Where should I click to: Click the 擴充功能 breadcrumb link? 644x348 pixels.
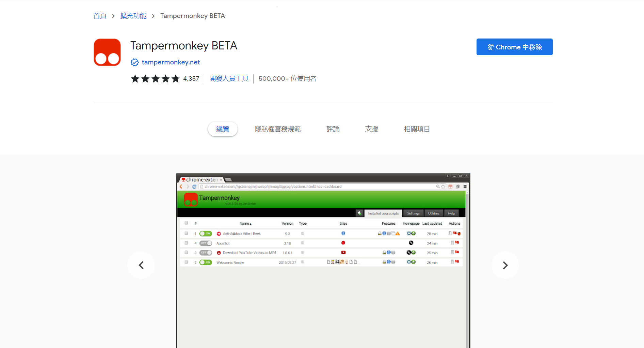point(133,16)
